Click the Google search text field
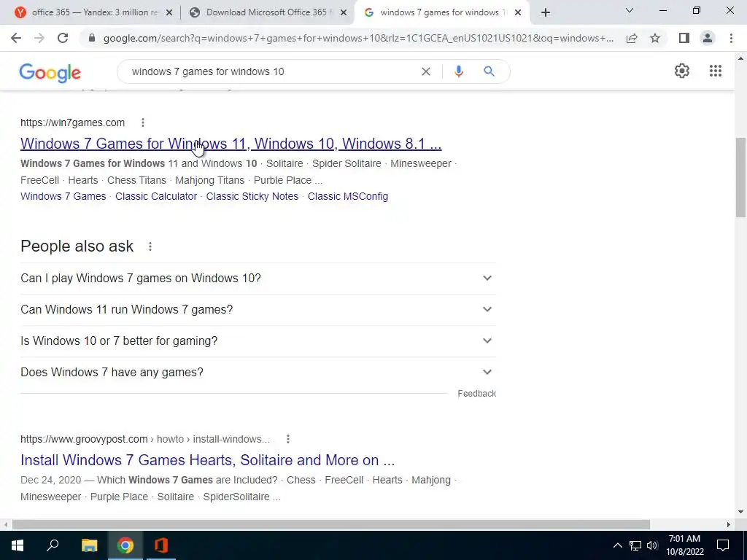The image size is (747, 560). (x=271, y=71)
